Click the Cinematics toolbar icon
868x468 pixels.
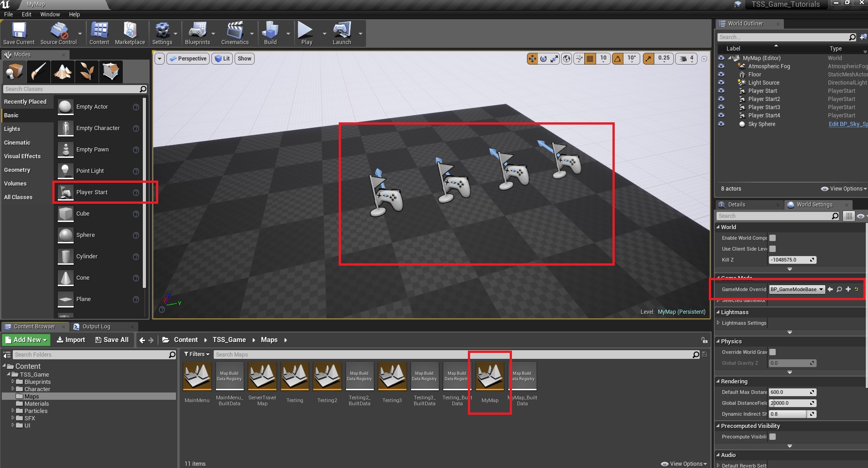[235, 33]
